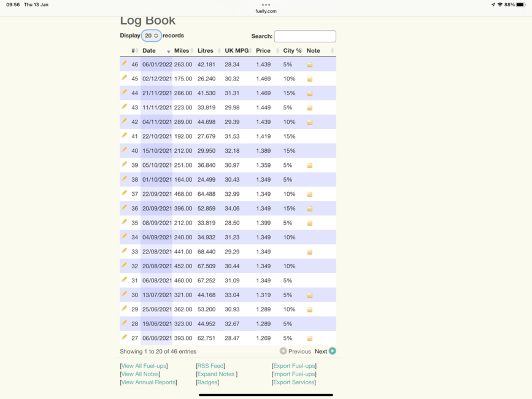Edit fuel-up entry 34 with pencil icon
This screenshot has height=399, width=532.
click(124, 236)
